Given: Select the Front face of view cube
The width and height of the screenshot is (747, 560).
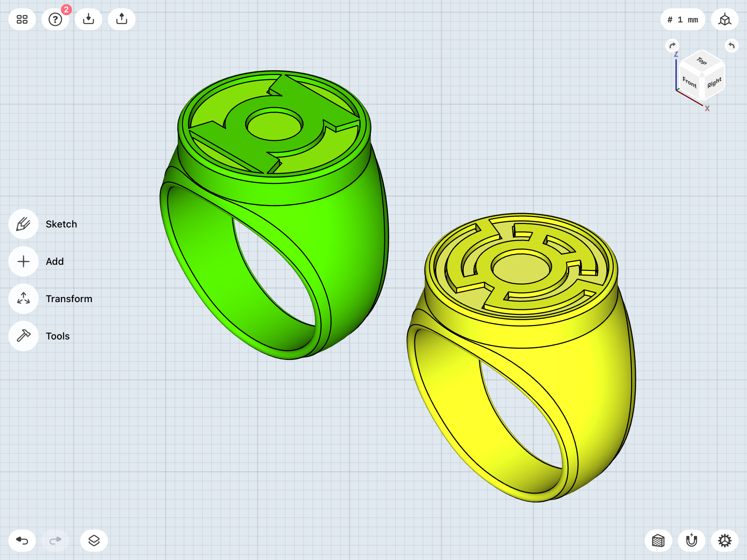Looking at the screenshot, I should coord(689,82).
